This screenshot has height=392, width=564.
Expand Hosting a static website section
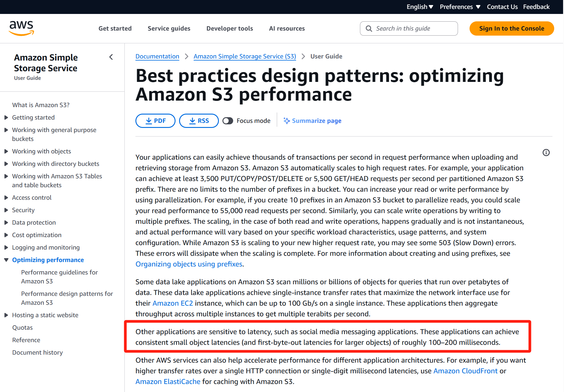pyautogui.click(x=6, y=315)
